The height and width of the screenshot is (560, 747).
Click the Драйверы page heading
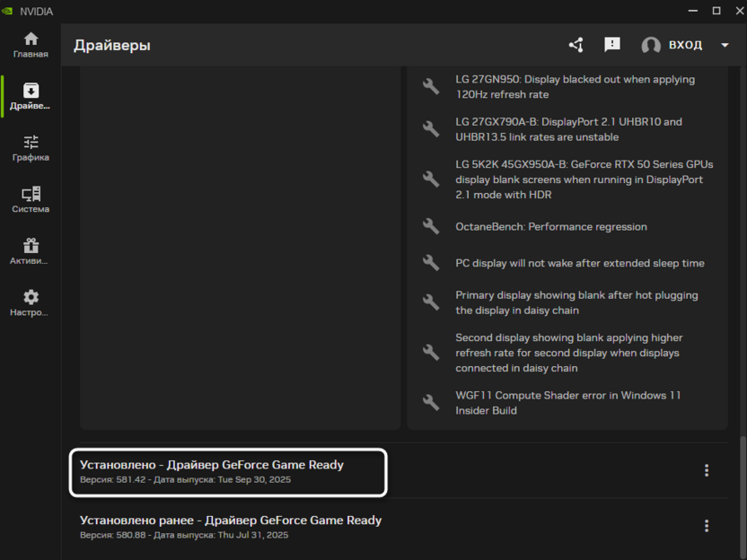point(112,45)
